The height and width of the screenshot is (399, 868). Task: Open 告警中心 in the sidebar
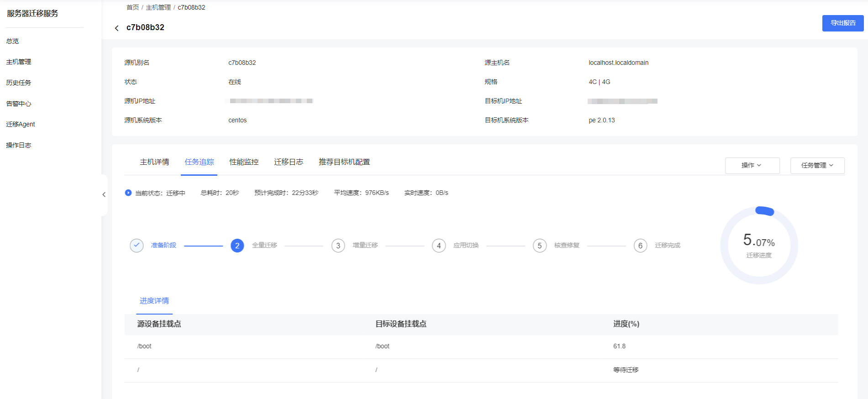pyautogui.click(x=19, y=104)
